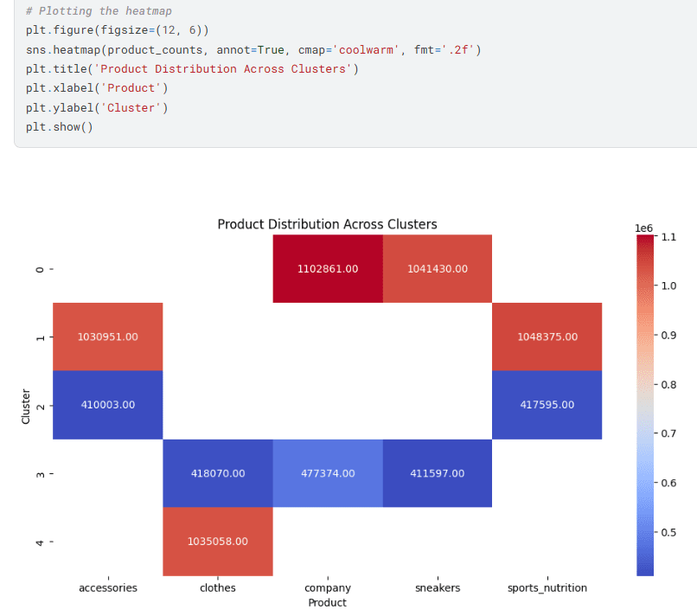Pick the 1048375.00 sports_nutrition cell
Viewport: 697px width, 616px height.
coord(546,337)
